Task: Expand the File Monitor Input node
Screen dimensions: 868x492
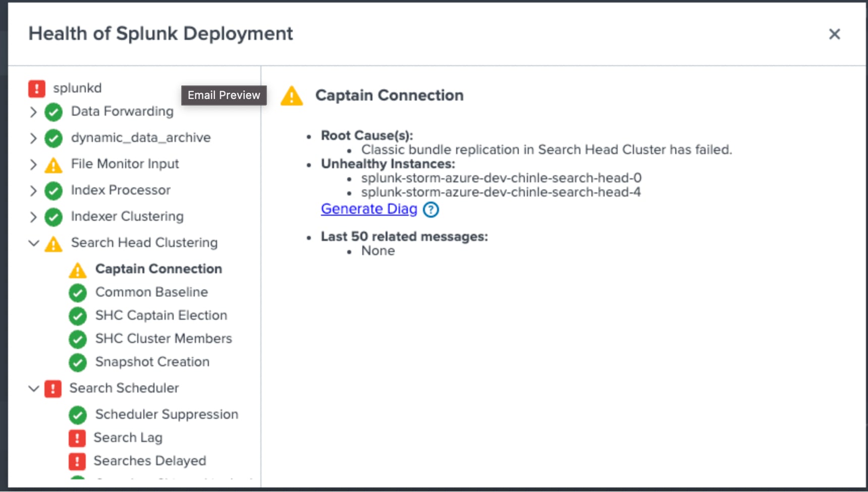Action: [33, 164]
